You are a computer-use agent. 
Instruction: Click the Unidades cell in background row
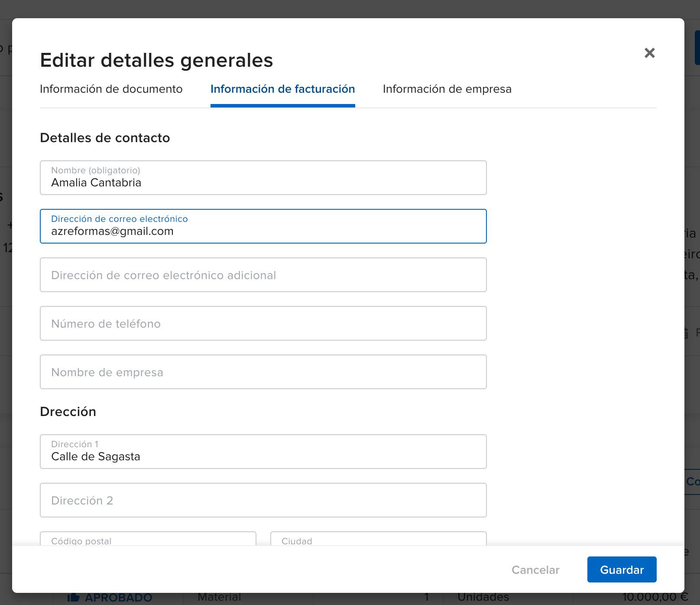pyautogui.click(x=483, y=598)
